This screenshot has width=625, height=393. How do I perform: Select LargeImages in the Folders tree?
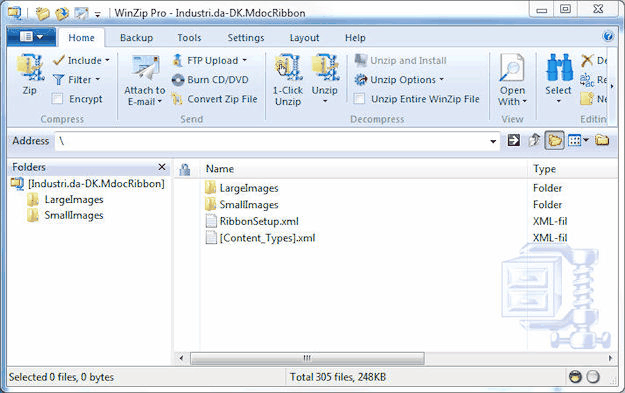click(74, 200)
